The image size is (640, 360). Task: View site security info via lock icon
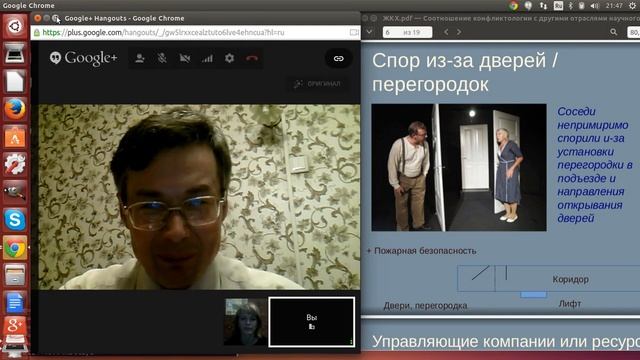36,32
